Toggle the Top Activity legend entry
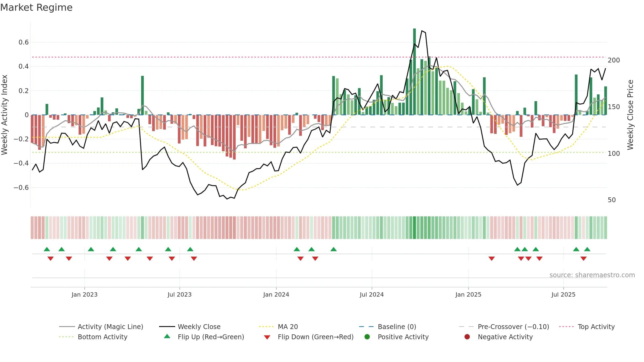 [587, 327]
